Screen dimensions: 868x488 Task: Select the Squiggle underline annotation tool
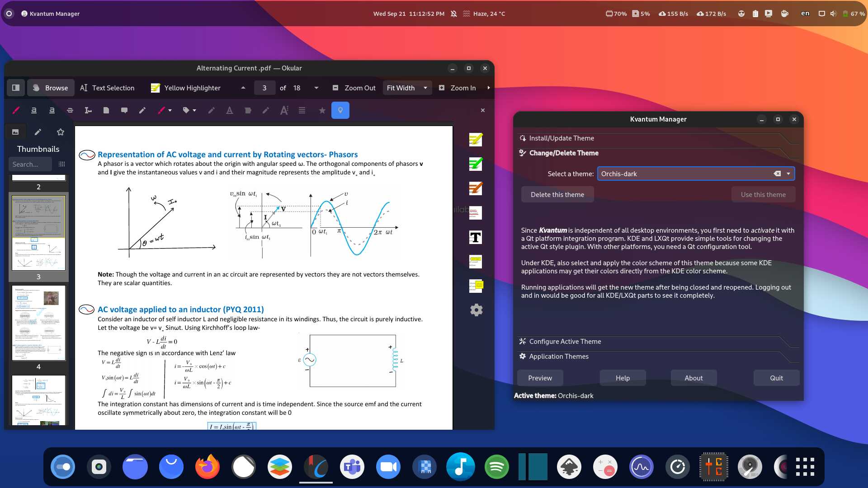pyautogui.click(x=52, y=110)
